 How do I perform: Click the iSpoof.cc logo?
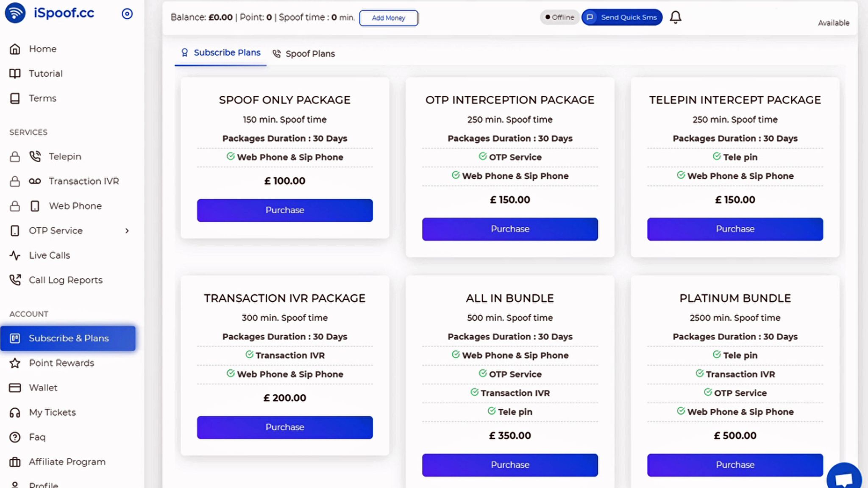coord(50,13)
